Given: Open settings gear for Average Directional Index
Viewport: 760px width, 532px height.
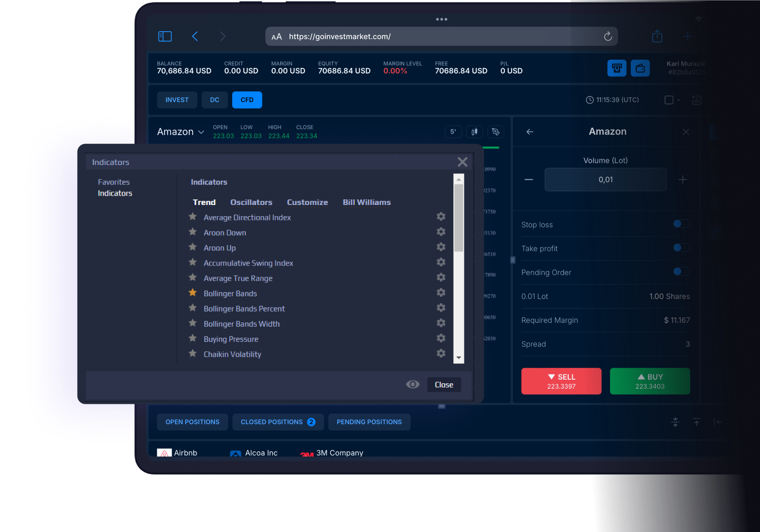Looking at the screenshot, I should (x=441, y=217).
